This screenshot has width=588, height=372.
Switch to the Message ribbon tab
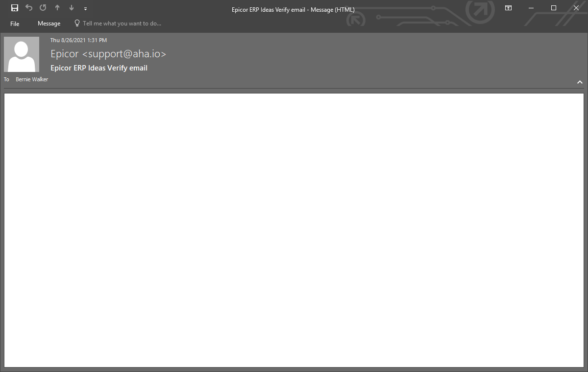pyautogui.click(x=49, y=23)
